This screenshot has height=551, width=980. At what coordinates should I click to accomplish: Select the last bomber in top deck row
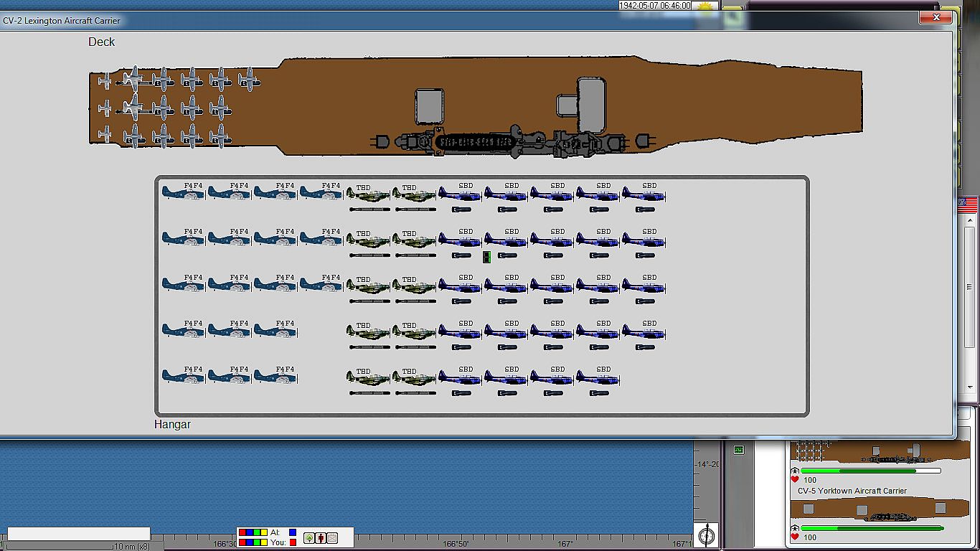(249, 79)
